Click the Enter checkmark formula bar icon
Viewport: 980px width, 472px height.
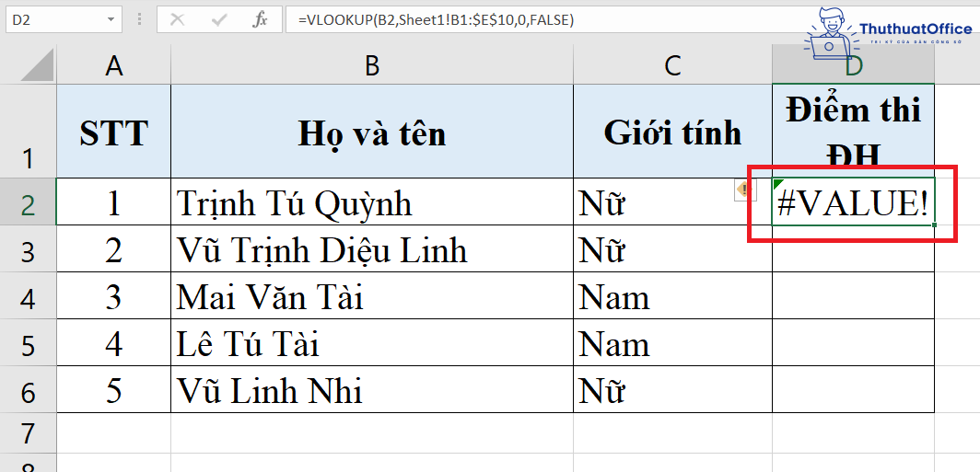point(219,19)
